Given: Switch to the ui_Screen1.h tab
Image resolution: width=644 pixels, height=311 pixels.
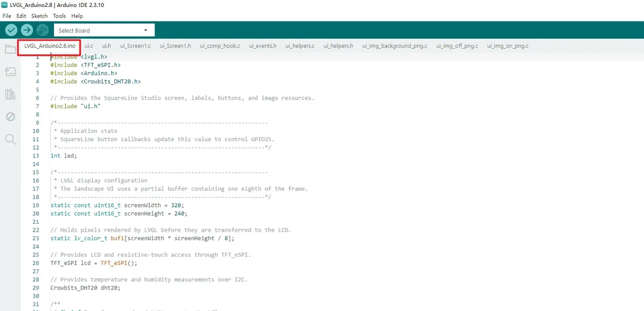Looking at the screenshot, I should click(x=175, y=46).
